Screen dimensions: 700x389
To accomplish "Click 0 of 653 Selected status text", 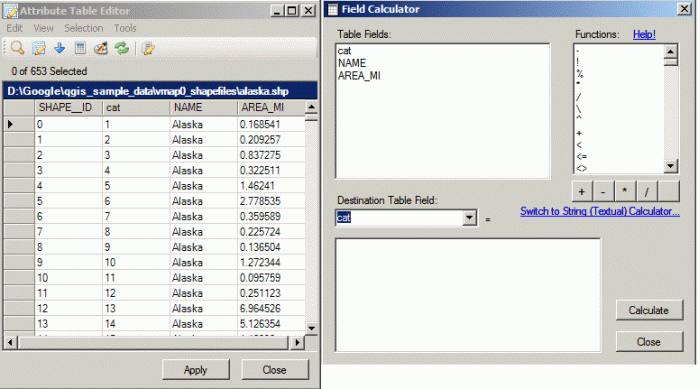I will pyautogui.click(x=49, y=71).
